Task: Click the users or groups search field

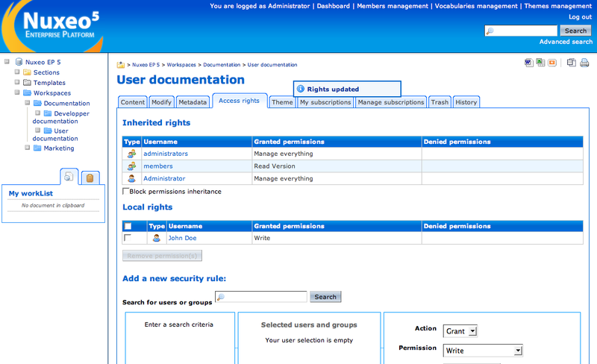Action: coord(261,297)
